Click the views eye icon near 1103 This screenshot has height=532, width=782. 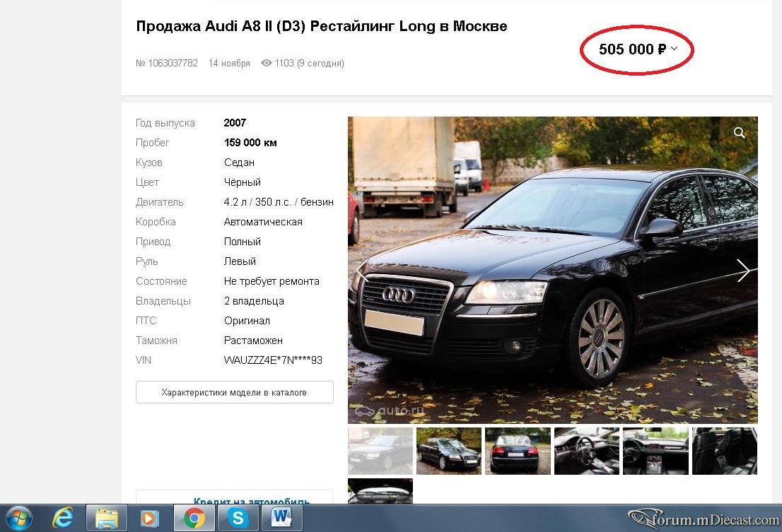[x=267, y=63]
